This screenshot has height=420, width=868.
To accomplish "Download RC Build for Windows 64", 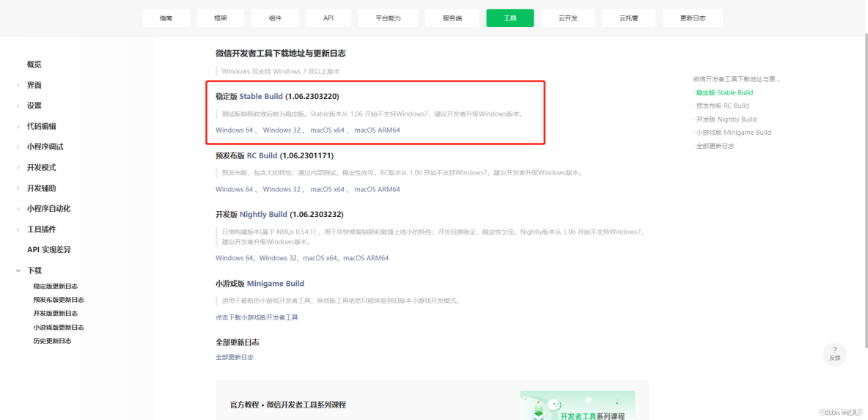I will [x=234, y=189].
